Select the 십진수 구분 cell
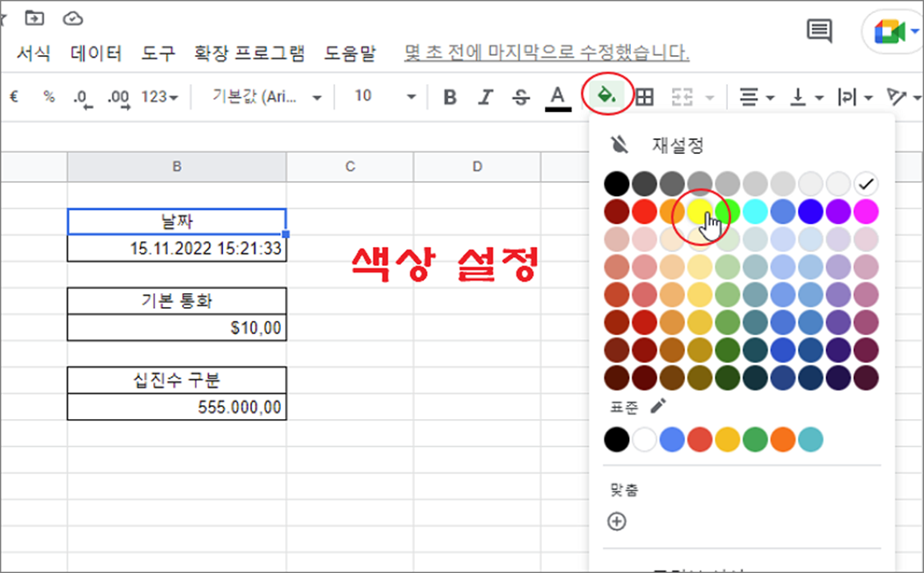This screenshot has width=924, height=573. pyautogui.click(x=177, y=380)
